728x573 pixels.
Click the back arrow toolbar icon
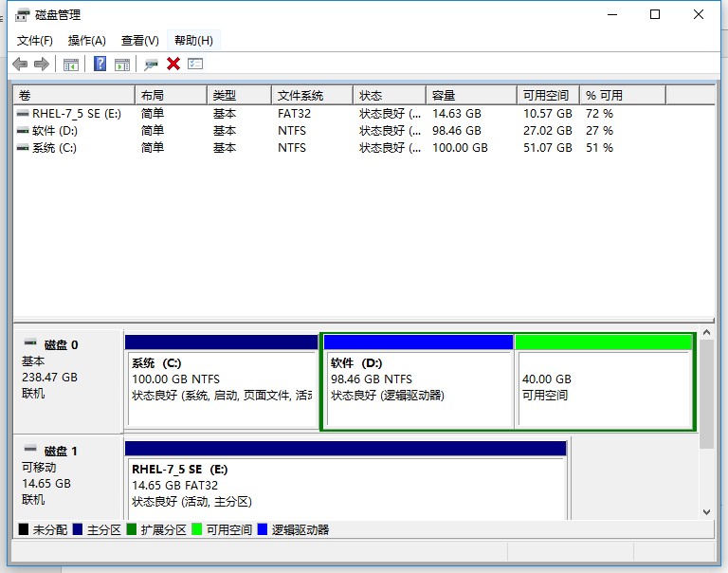tap(20, 64)
